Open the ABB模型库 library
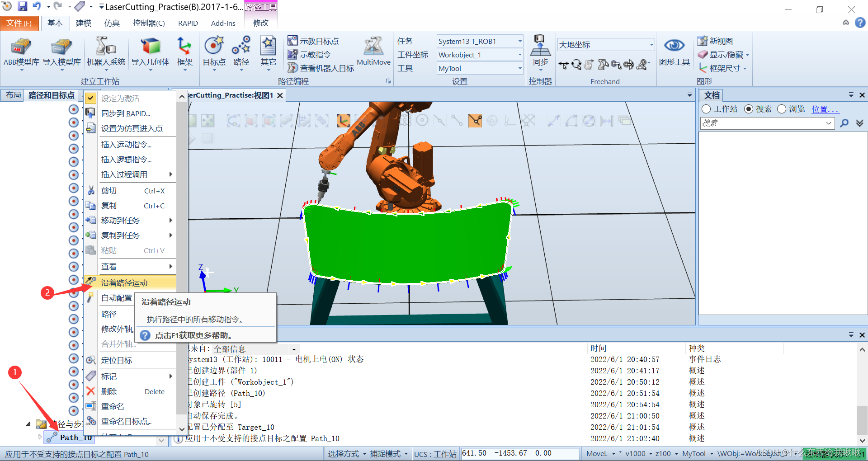 coord(21,52)
